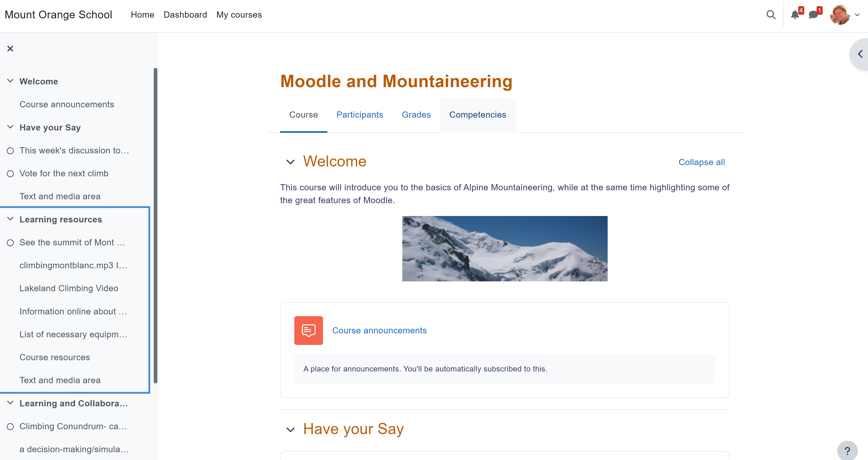Collapse Have your Say in course index
868x460 pixels.
pos(11,127)
